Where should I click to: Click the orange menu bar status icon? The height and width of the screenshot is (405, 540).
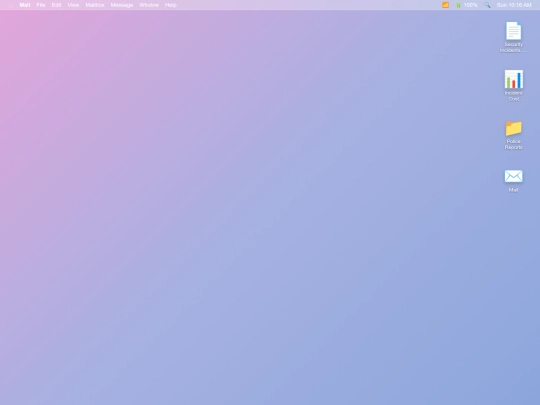(445, 5)
